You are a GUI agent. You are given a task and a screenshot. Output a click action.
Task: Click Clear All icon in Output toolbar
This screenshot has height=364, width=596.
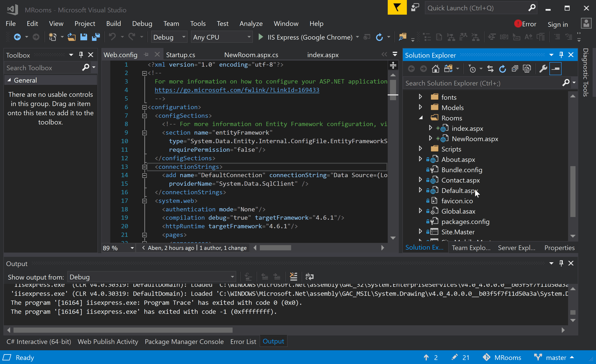(x=293, y=276)
